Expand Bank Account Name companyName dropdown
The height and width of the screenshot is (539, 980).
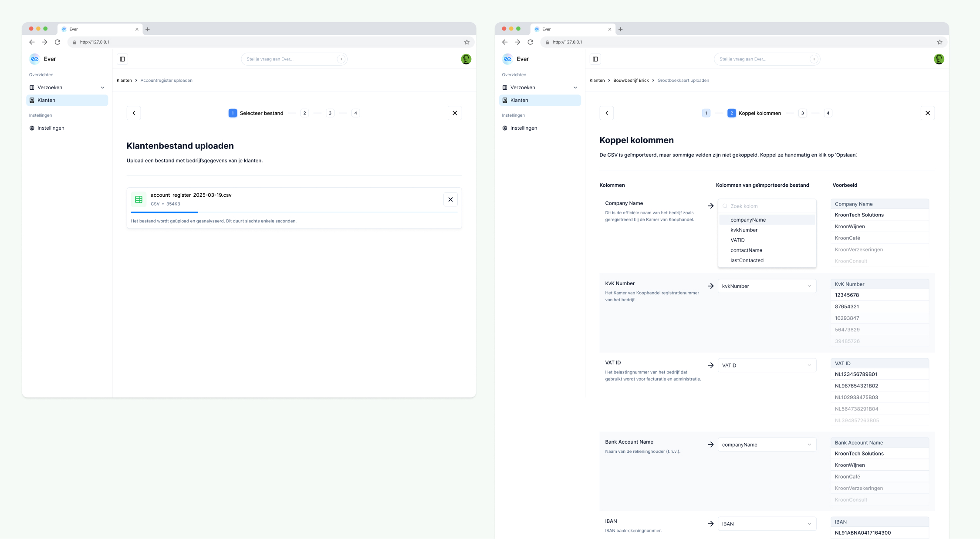pos(767,445)
